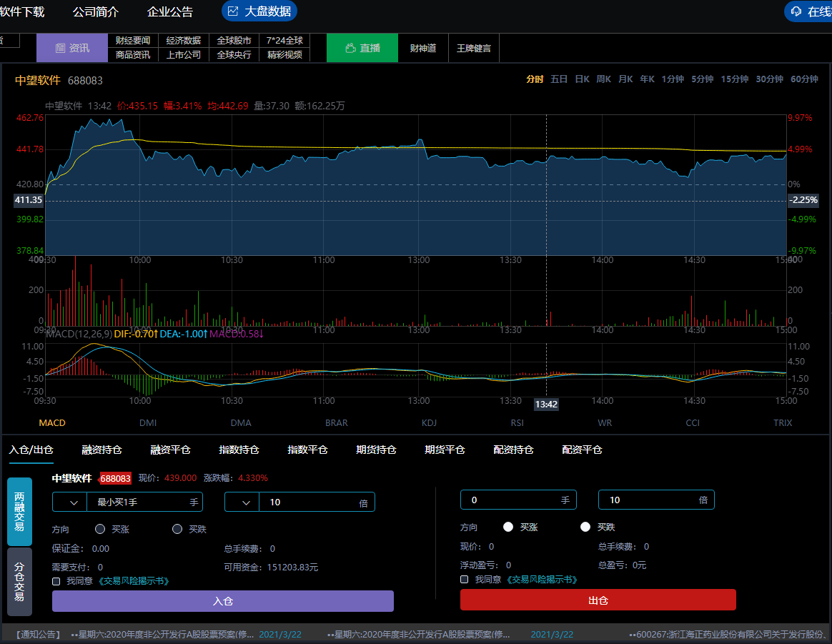Tick the agreement checkbox above 入仓 button
832x644 pixels.
click(56, 581)
